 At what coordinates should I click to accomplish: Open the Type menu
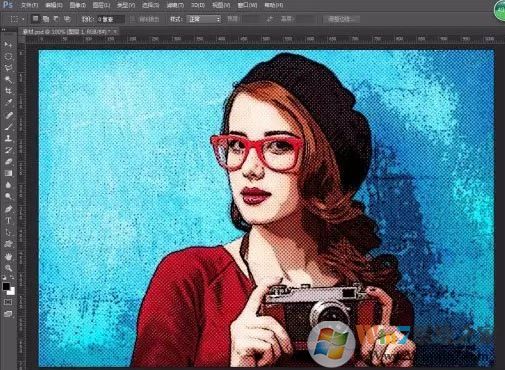coord(126,5)
